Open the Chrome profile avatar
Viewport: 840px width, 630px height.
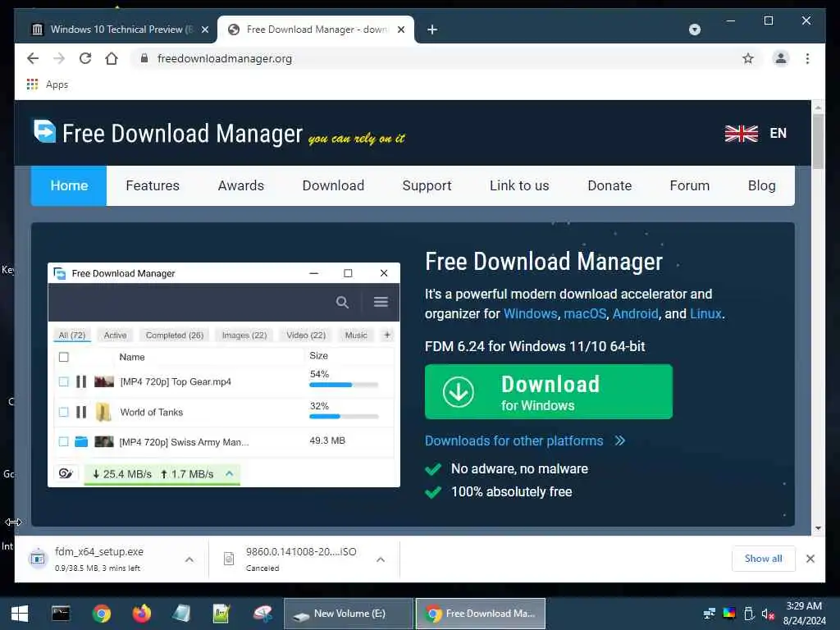(x=781, y=58)
